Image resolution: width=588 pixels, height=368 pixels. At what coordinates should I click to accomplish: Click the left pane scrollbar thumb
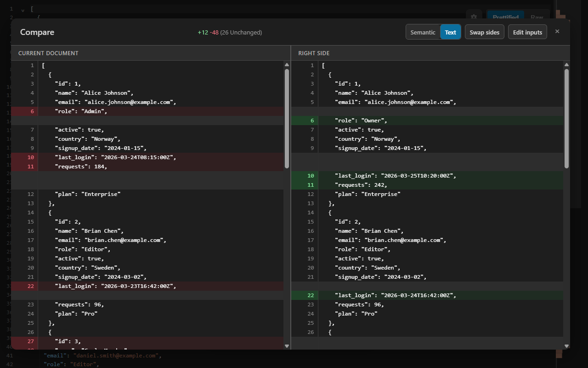[287, 118]
